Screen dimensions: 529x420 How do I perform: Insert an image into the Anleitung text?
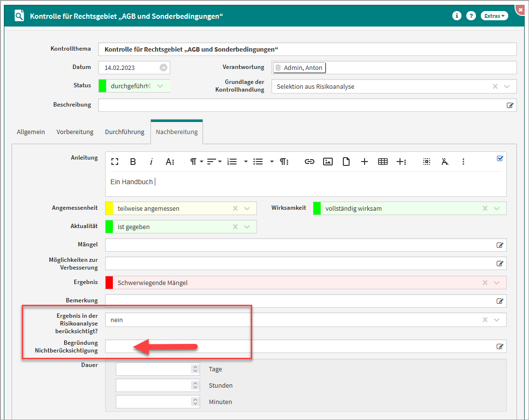pyautogui.click(x=328, y=162)
